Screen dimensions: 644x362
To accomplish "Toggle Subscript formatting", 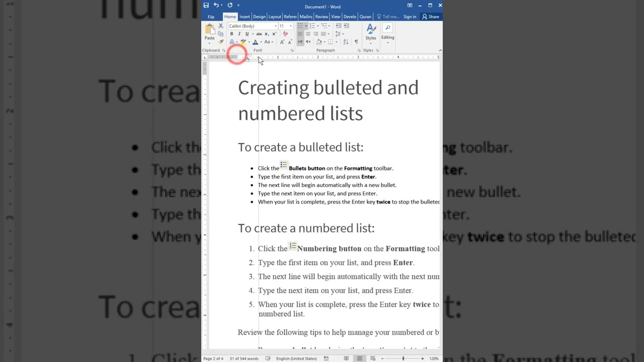I will [267, 34].
